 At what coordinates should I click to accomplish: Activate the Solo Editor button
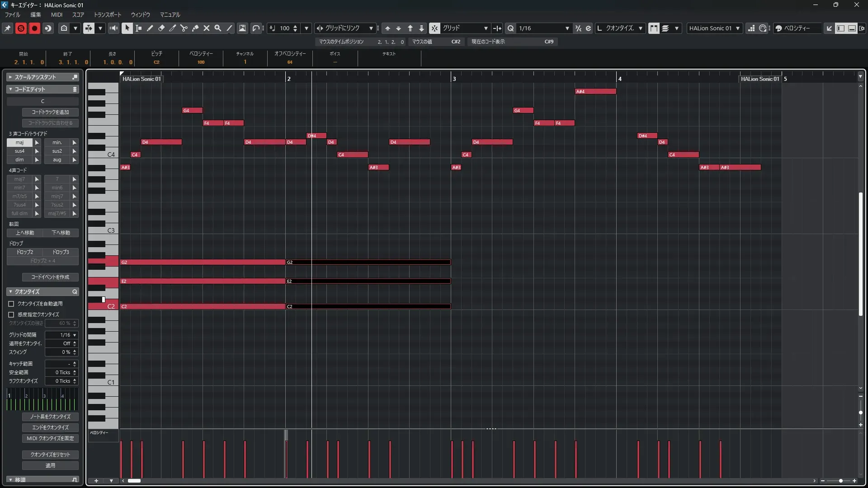21,28
